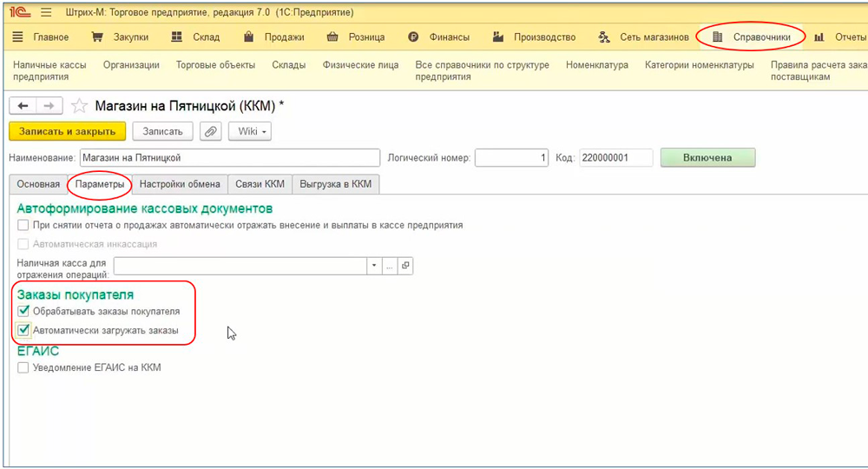Switch to the Настройки обмена tab
This screenshot has width=868, height=469.
[180, 184]
